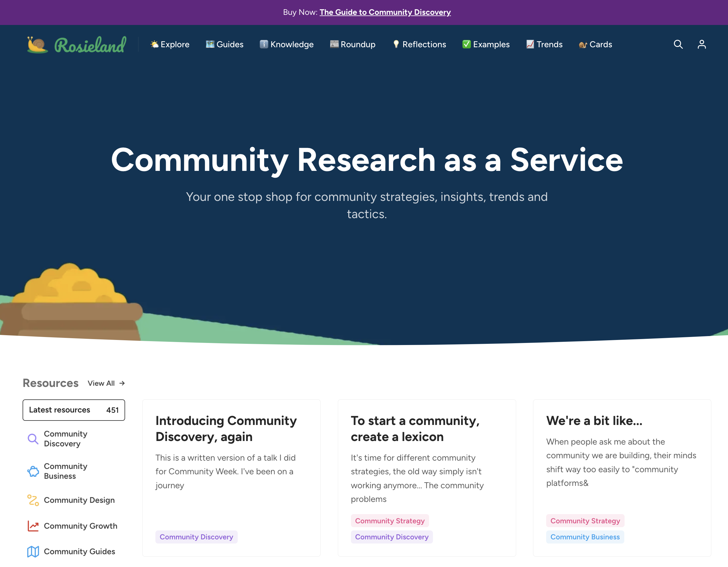Click the Community Discovery magnifier icon

(33, 439)
